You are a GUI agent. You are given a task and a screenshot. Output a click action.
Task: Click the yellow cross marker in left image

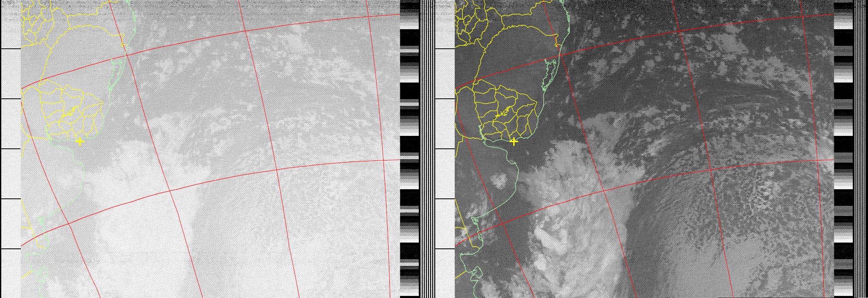point(80,142)
